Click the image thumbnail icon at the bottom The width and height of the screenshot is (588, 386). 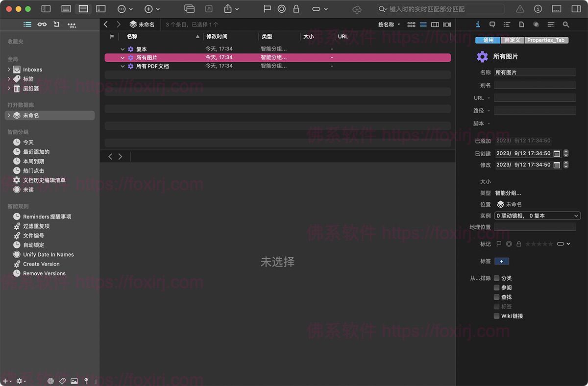click(x=74, y=381)
